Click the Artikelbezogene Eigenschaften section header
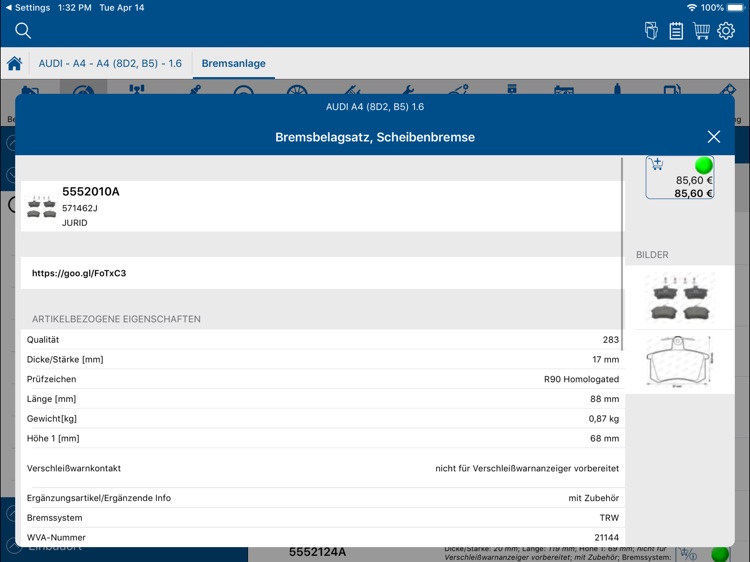 pos(116,319)
